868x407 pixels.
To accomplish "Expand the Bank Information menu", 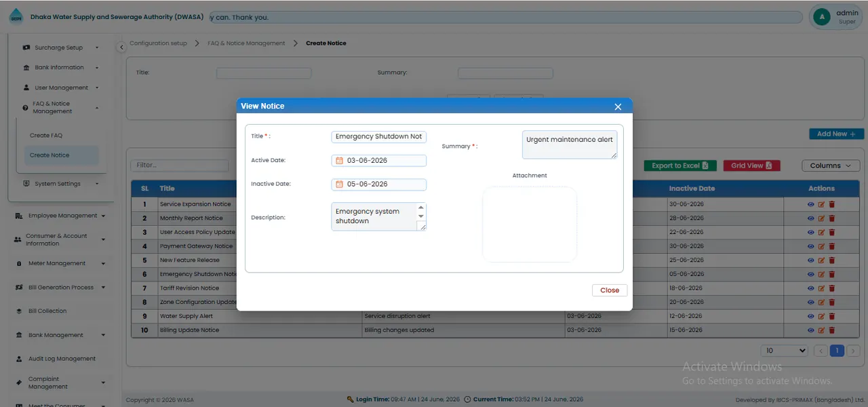I will click(x=61, y=68).
